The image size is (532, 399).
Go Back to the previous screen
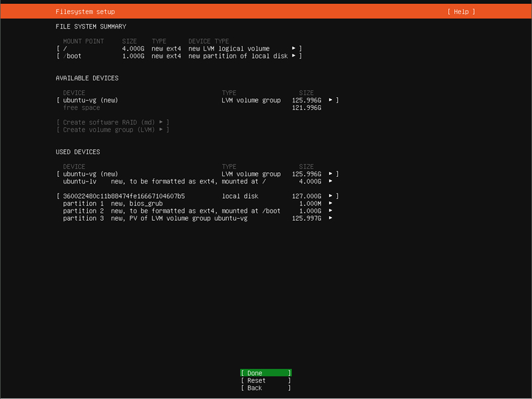click(x=265, y=388)
